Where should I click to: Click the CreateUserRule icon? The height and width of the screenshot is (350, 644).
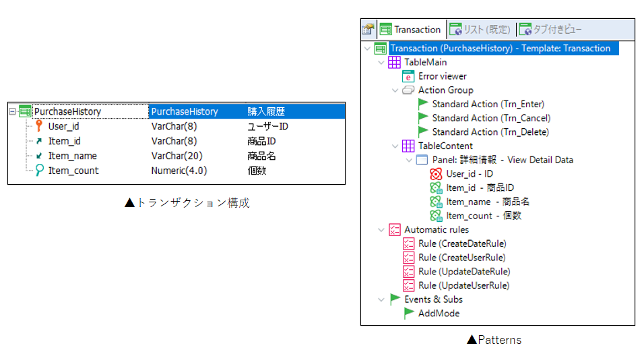[408, 258]
